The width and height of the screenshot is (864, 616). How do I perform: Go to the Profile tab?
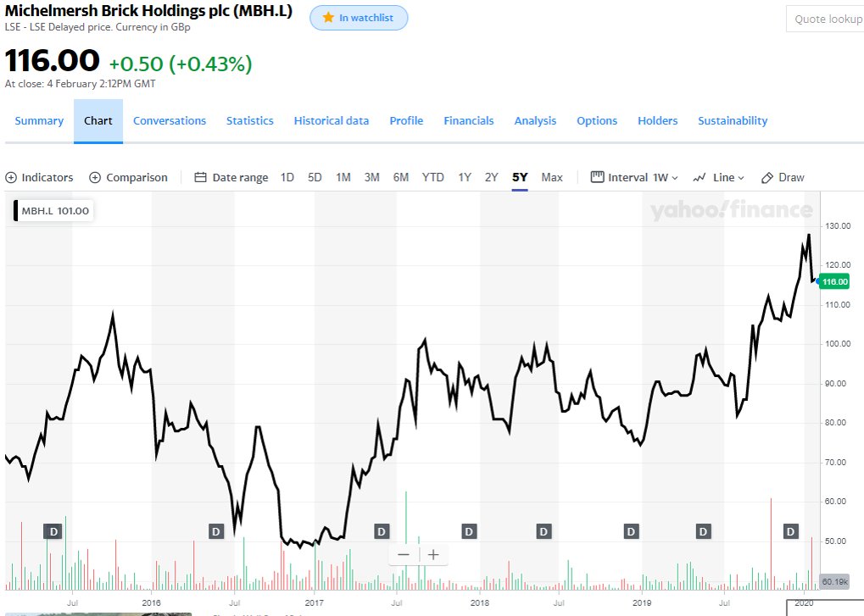coord(406,120)
